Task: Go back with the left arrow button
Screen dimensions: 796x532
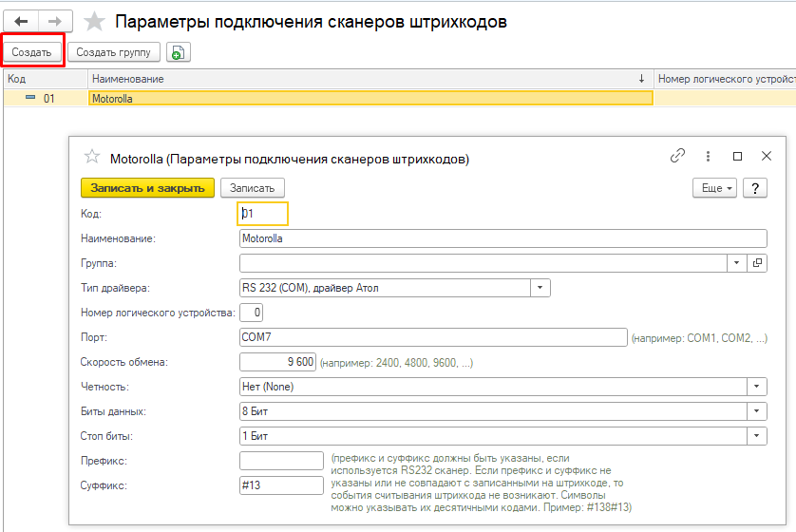Action: pos(21,21)
